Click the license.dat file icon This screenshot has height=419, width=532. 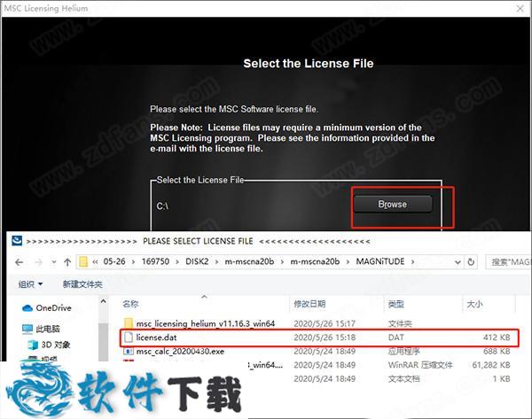tap(129, 338)
